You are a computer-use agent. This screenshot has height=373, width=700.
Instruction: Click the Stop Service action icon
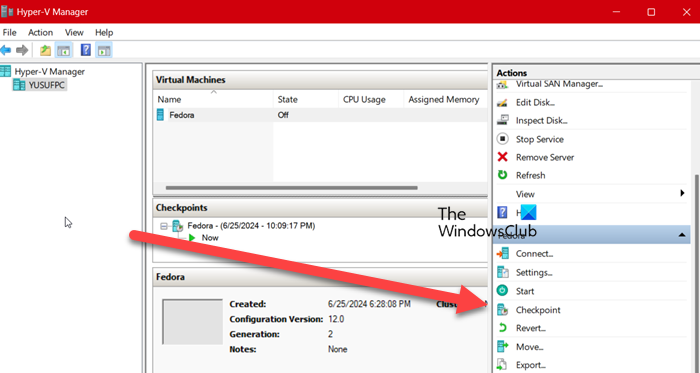coord(503,139)
